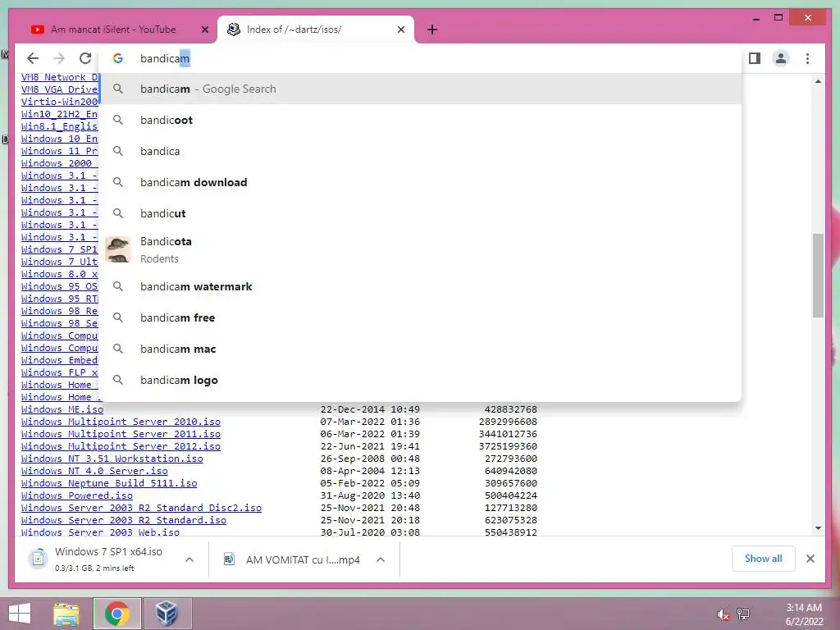Screen dimensions: 840x630
Task: Open Windows Server 2003 Web.iso link
Action: coord(100,532)
